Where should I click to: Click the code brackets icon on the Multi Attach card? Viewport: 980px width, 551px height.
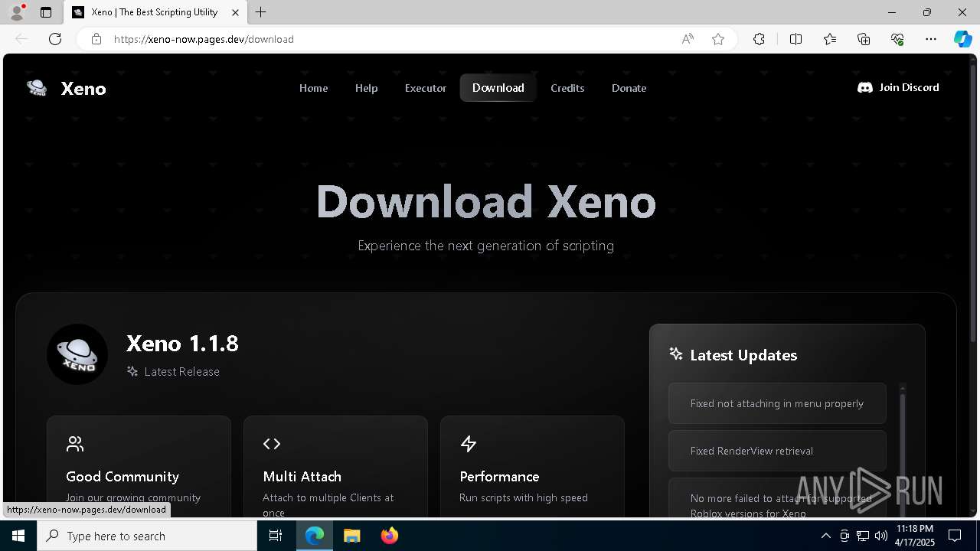coord(272,444)
